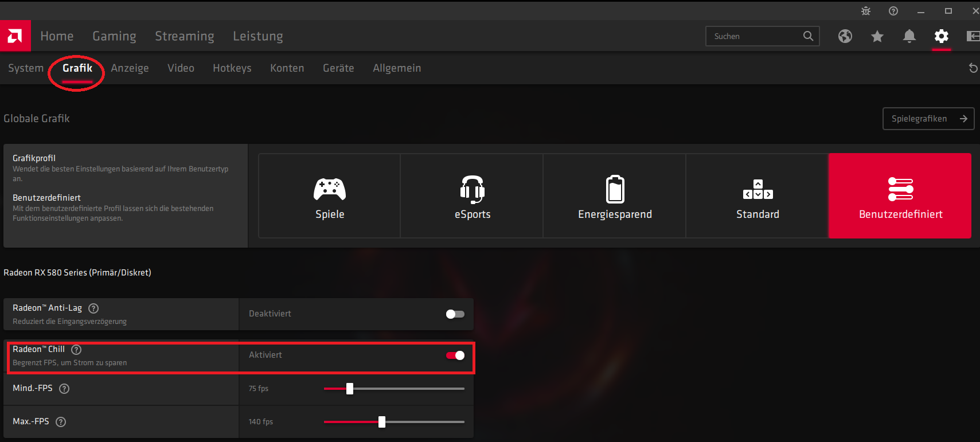Enable the Radeon Anti-Lag toggle

[x=455, y=314]
